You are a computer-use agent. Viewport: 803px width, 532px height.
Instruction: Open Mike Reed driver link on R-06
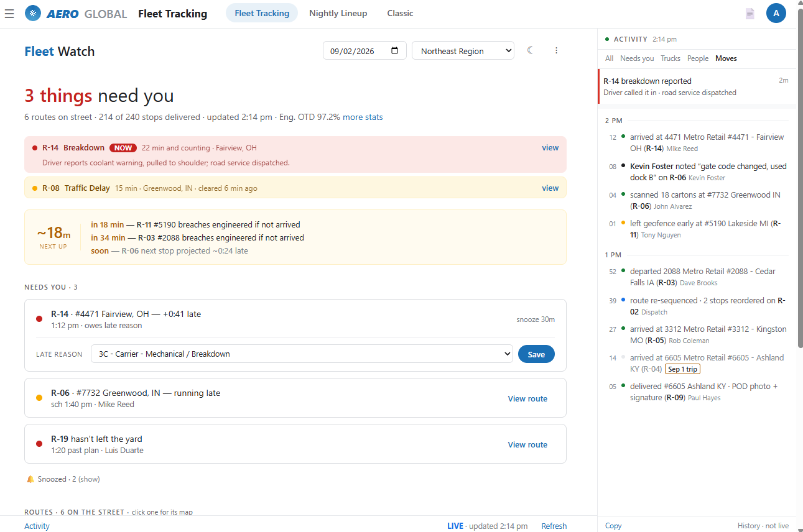(x=116, y=405)
